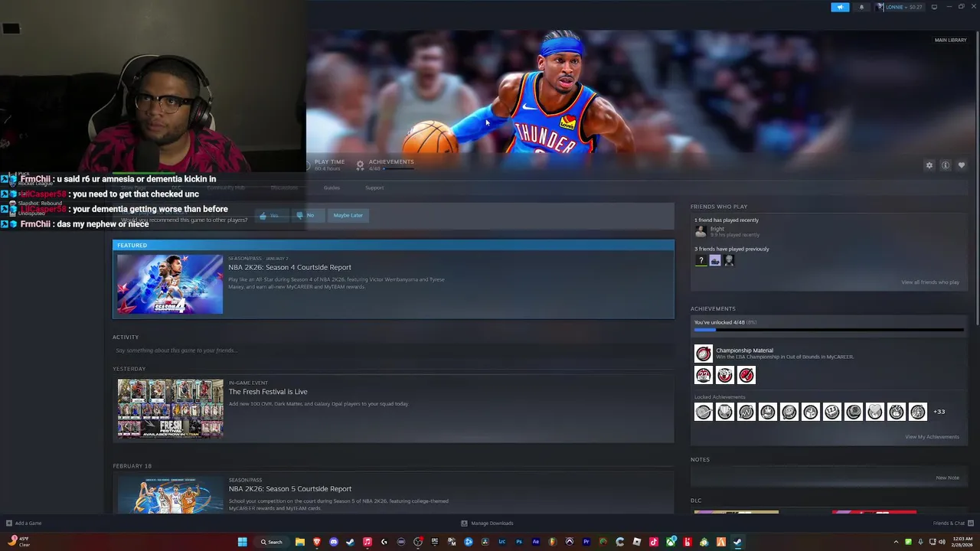Open Steam notifications bell icon

pyautogui.click(x=861, y=7)
